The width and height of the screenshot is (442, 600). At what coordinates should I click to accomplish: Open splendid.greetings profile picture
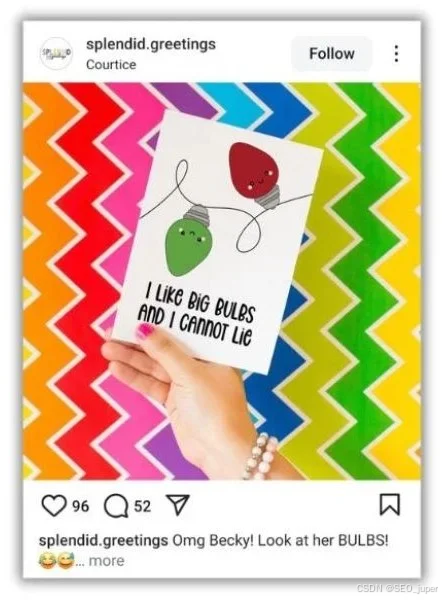(x=56, y=53)
